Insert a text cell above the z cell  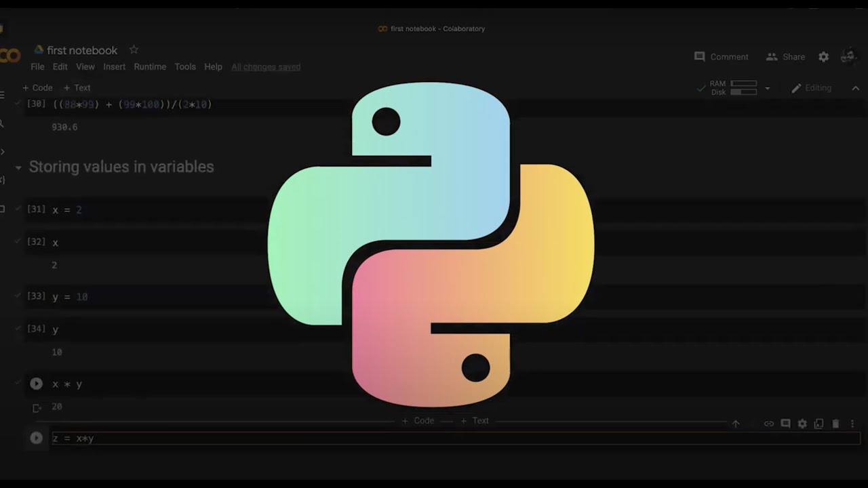tap(474, 421)
